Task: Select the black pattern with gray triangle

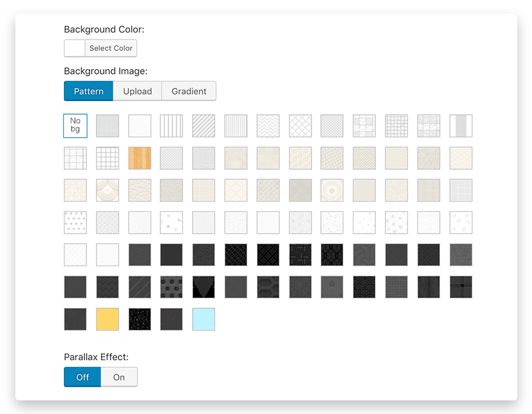Action: click(x=203, y=287)
